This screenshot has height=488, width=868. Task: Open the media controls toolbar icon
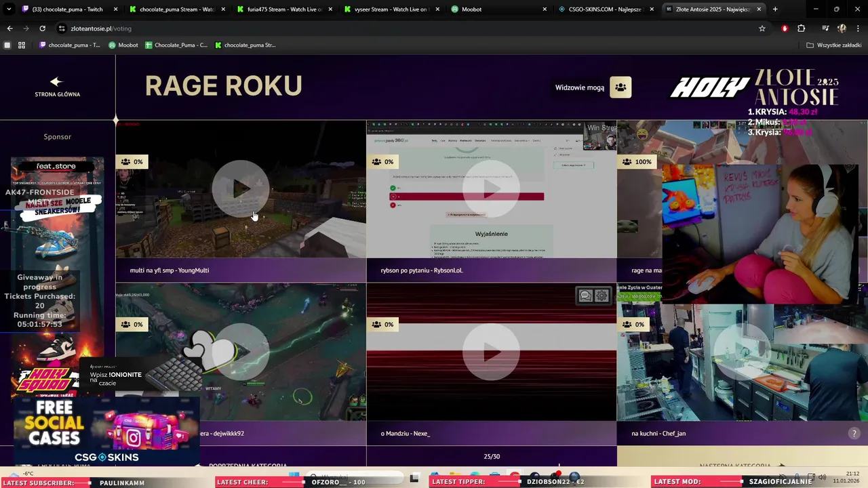825,28
